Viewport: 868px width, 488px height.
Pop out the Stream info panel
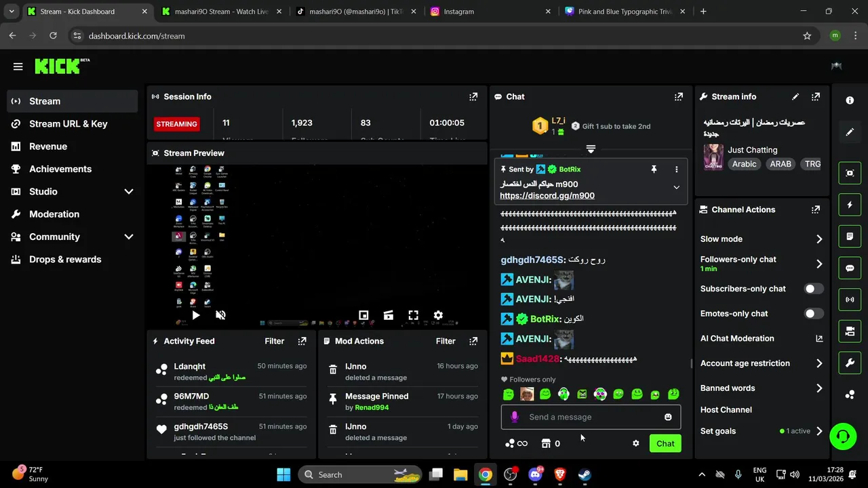coord(816,97)
